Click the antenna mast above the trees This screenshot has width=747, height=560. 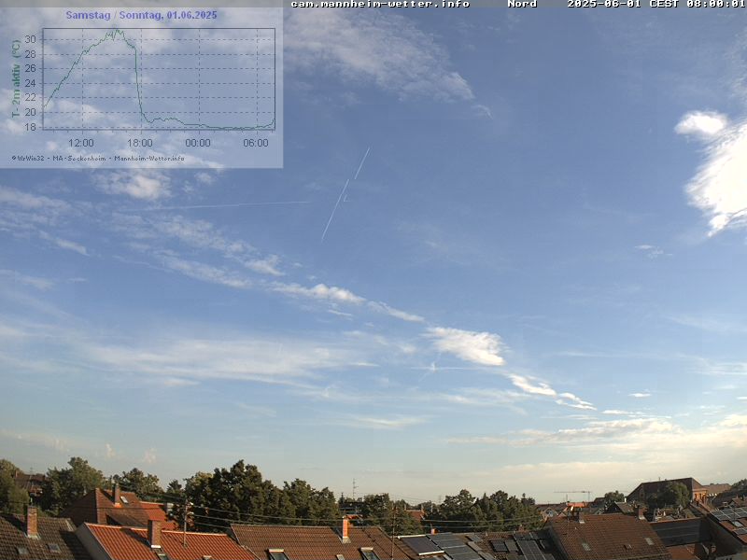coord(354,489)
